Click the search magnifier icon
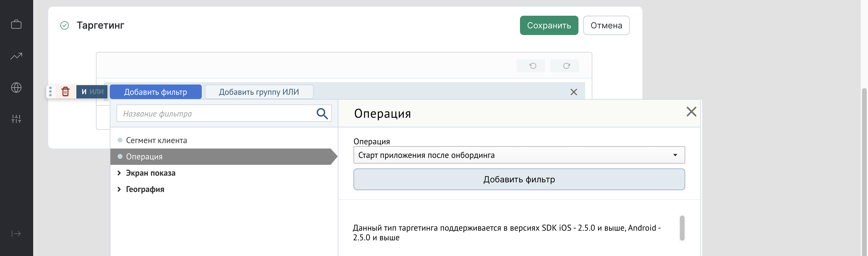The height and width of the screenshot is (256, 868). pos(322,114)
